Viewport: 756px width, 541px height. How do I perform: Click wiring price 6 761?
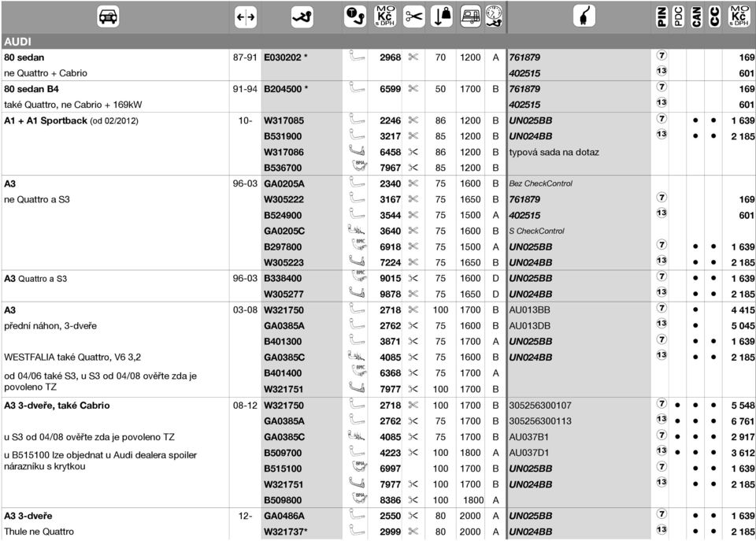coord(743,421)
